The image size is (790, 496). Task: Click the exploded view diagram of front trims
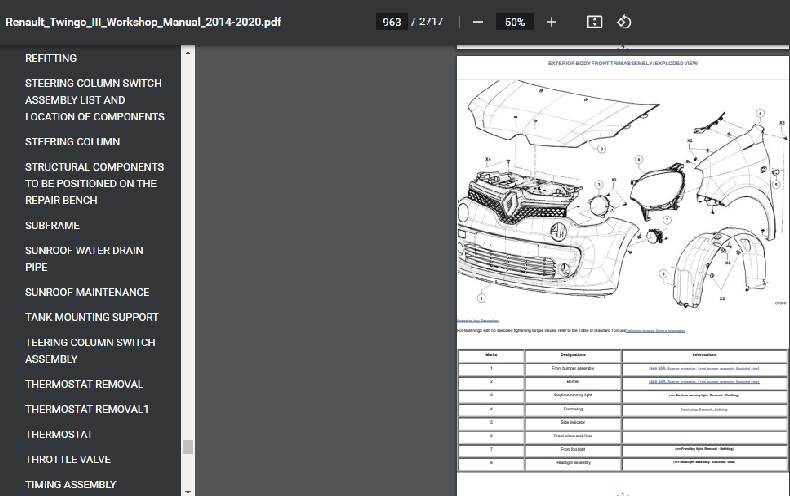click(x=620, y=190)
